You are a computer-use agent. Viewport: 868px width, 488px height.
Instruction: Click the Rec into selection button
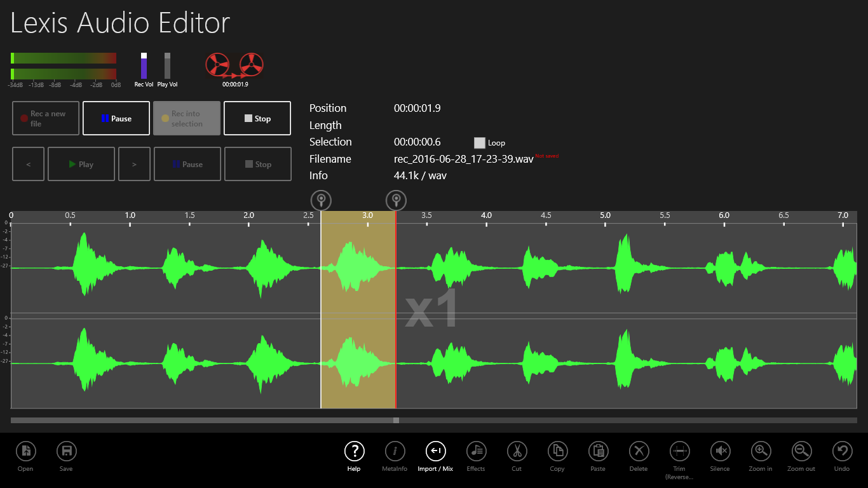187,118
